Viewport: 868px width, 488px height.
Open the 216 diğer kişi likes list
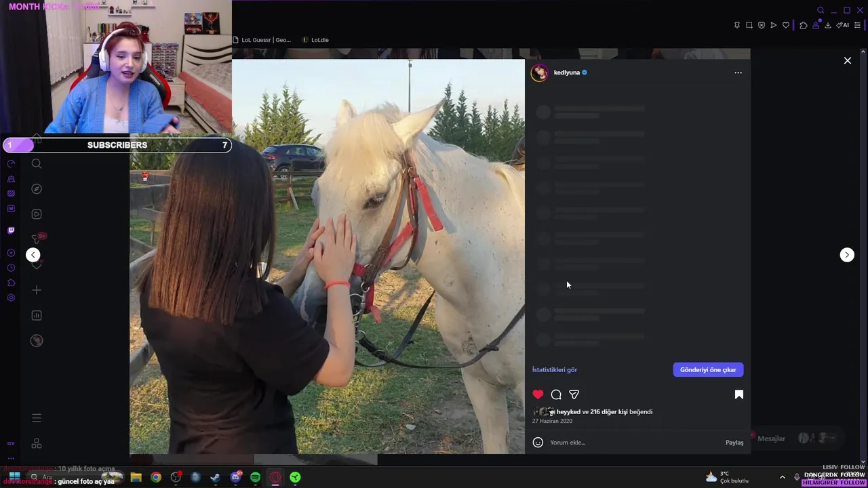pos(609,411)
